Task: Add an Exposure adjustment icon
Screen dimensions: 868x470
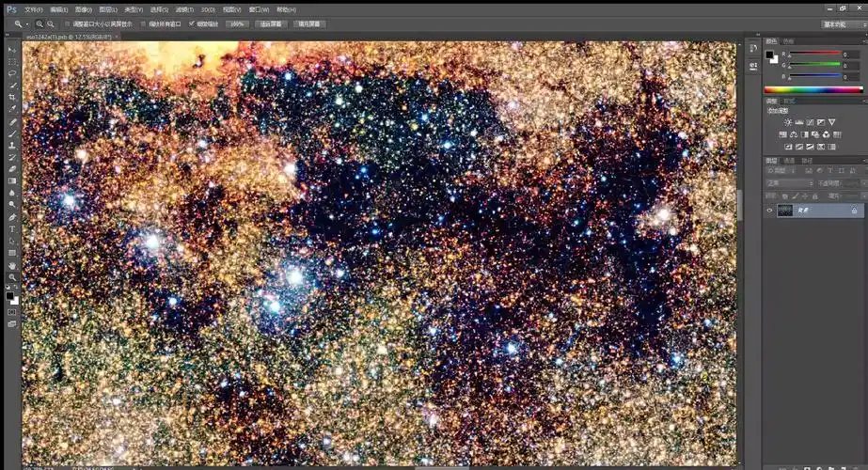Action: (x=820, y=122)
